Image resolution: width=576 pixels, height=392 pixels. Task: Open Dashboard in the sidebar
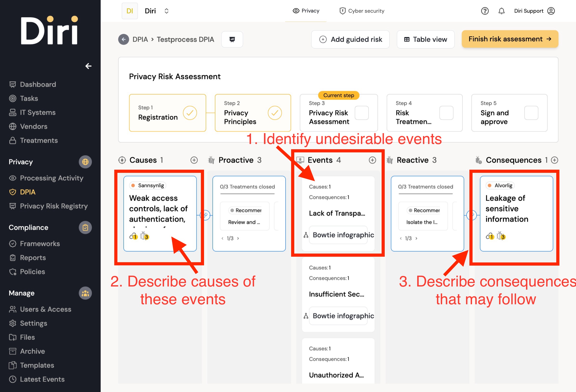(x=32, y=84)
